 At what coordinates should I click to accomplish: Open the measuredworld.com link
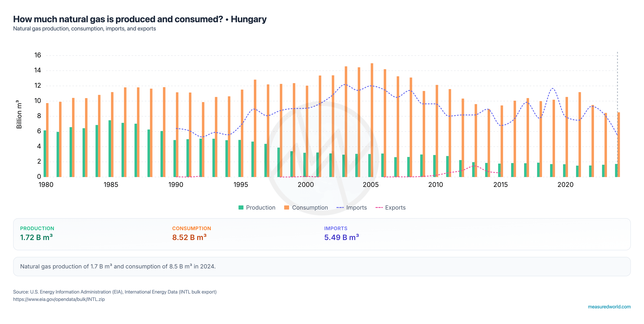[609, 306]
